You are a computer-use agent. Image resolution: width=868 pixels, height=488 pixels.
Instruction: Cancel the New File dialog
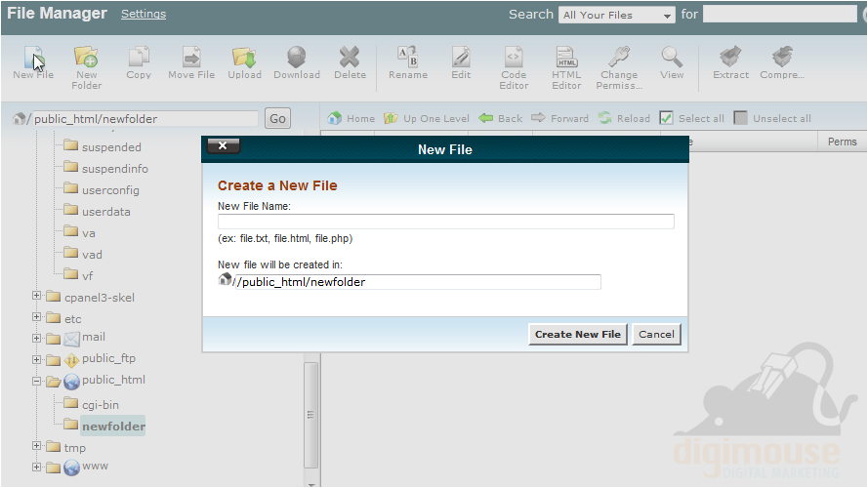(656, 334)
